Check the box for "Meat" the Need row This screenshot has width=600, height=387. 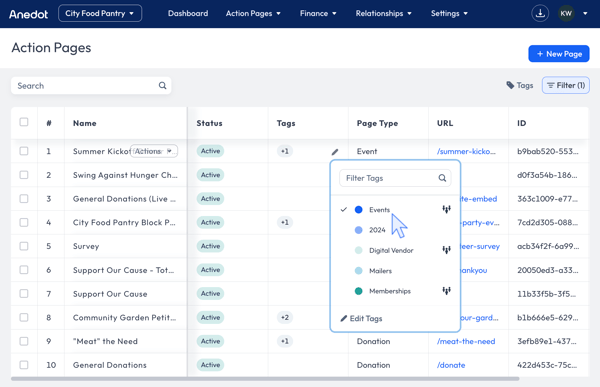tap(24, 341)
